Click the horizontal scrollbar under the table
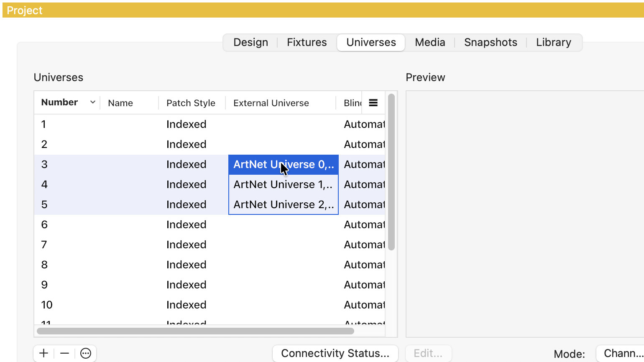644x362 pixels. tap(195, 331)
